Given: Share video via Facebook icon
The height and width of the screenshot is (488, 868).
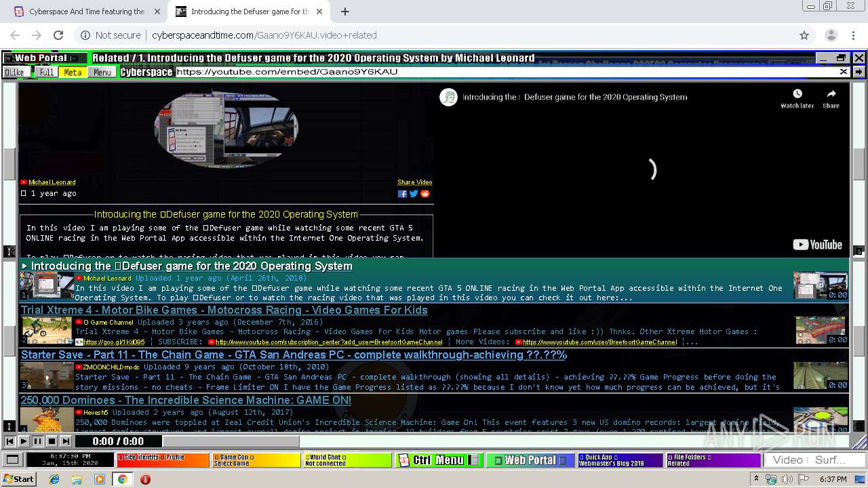Looking at the screenshot, I should (402, 194).
